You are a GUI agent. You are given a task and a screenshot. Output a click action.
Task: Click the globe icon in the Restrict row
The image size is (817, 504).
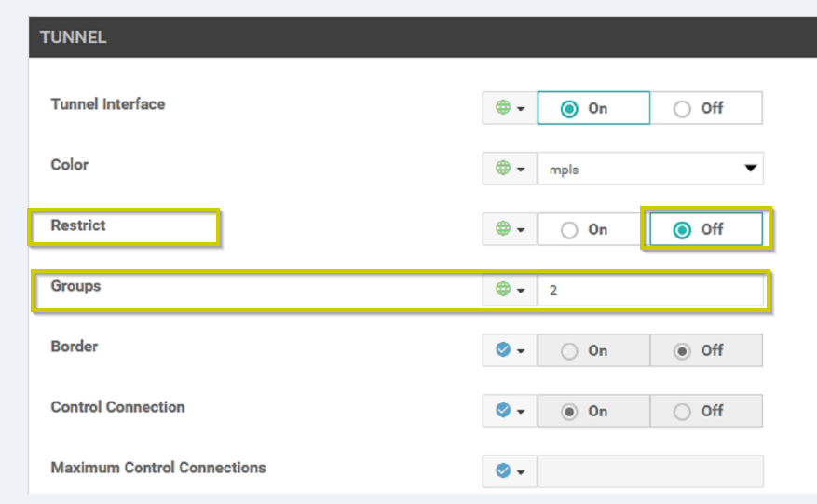click(x=503, y=228)
